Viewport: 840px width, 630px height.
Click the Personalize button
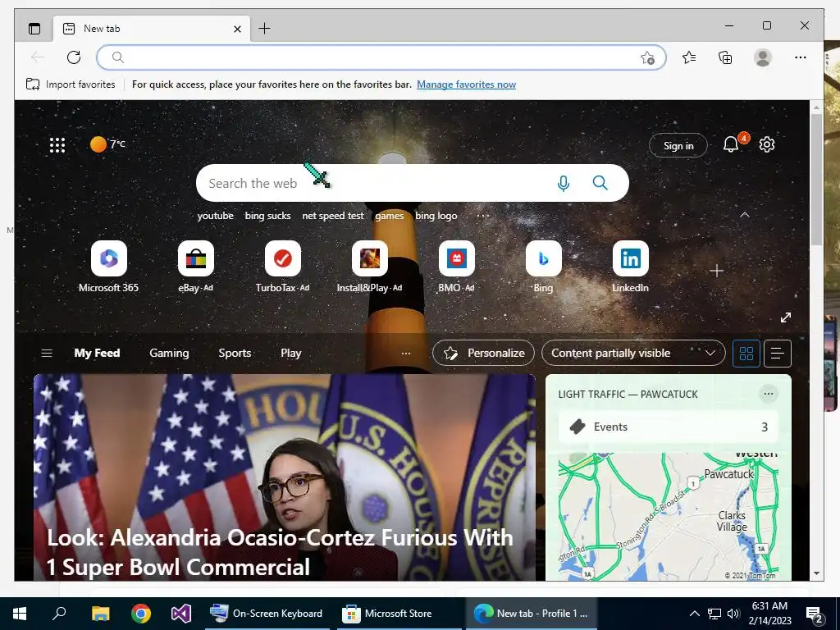tap(483, 353)
